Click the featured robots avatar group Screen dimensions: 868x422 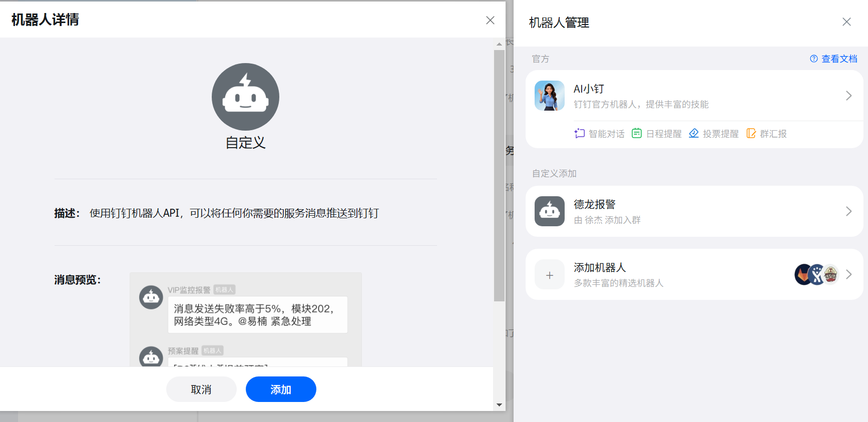point(817,274)
